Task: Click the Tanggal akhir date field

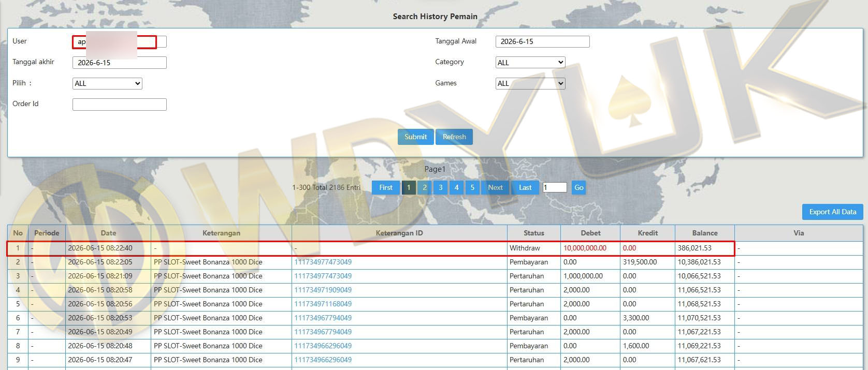Action: pyautogui.click(x=120, y=63)
